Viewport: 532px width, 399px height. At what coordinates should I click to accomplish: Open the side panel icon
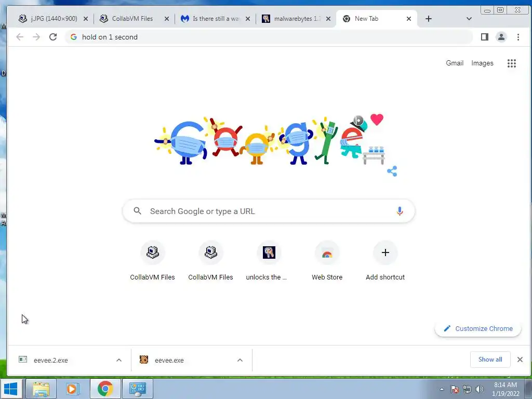(485, 37)
